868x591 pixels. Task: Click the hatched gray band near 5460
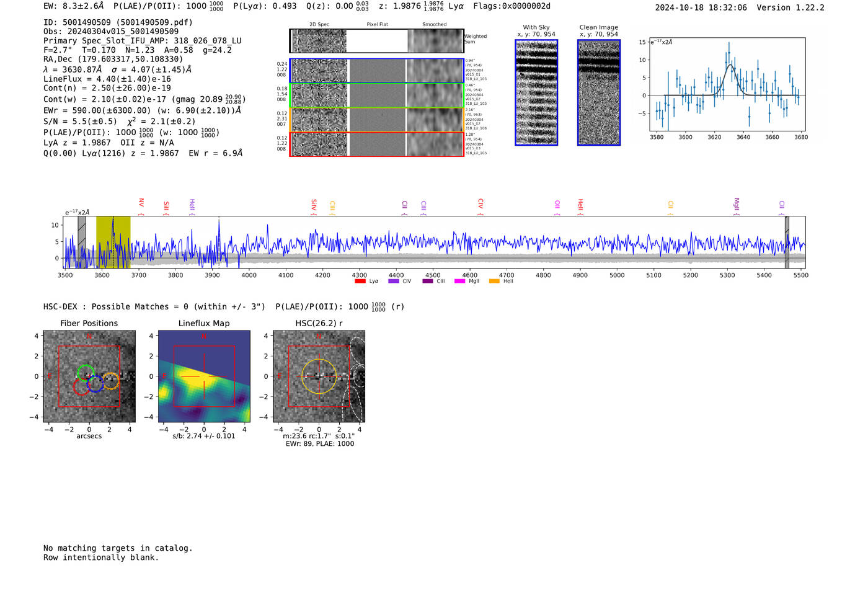tap(787, 242)
